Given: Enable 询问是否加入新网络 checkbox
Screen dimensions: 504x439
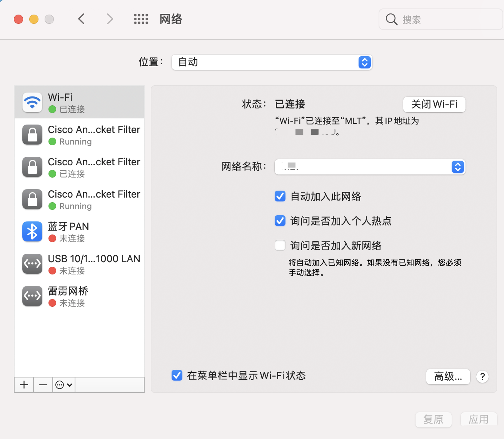Looking at the screenshot, I should click(x=280, y=245).
